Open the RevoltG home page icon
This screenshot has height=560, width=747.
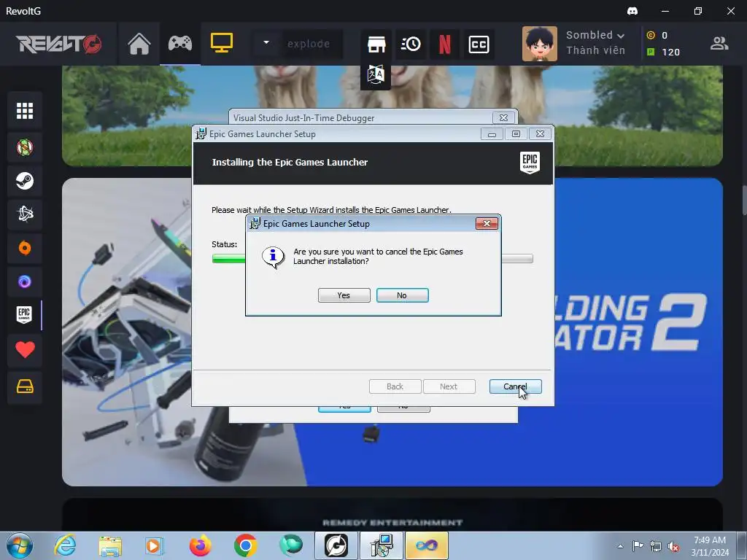(139, 44)
